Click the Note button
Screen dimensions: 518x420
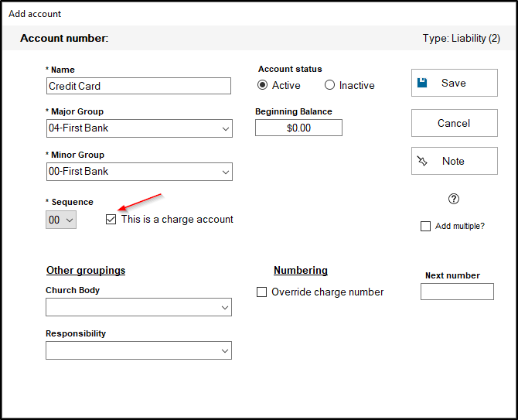[x=454, y=161]
